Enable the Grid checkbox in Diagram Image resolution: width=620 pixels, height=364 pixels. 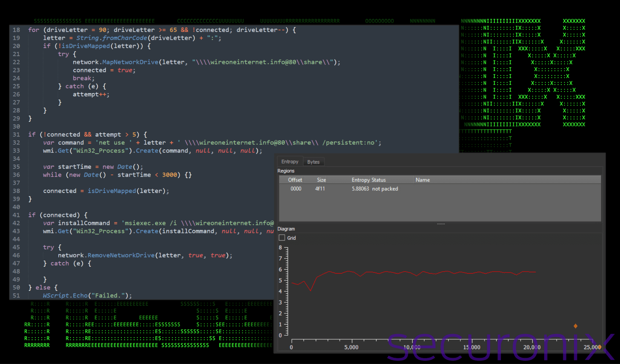(282, 238)
